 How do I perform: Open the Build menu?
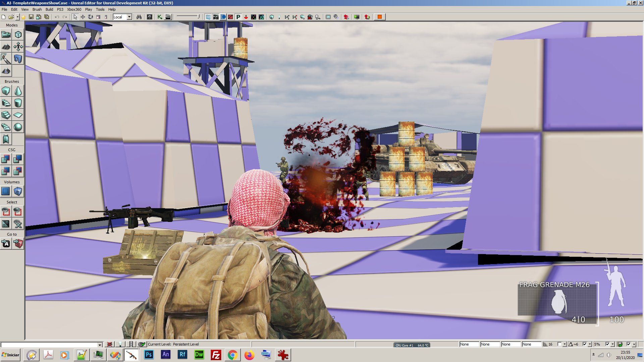49,9
